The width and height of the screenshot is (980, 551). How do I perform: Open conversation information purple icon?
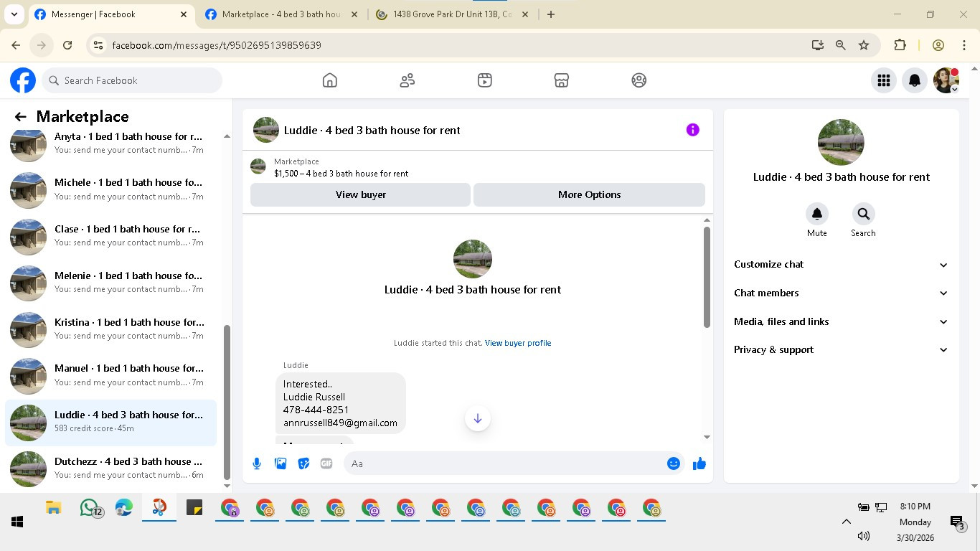(x=692, y=130)
